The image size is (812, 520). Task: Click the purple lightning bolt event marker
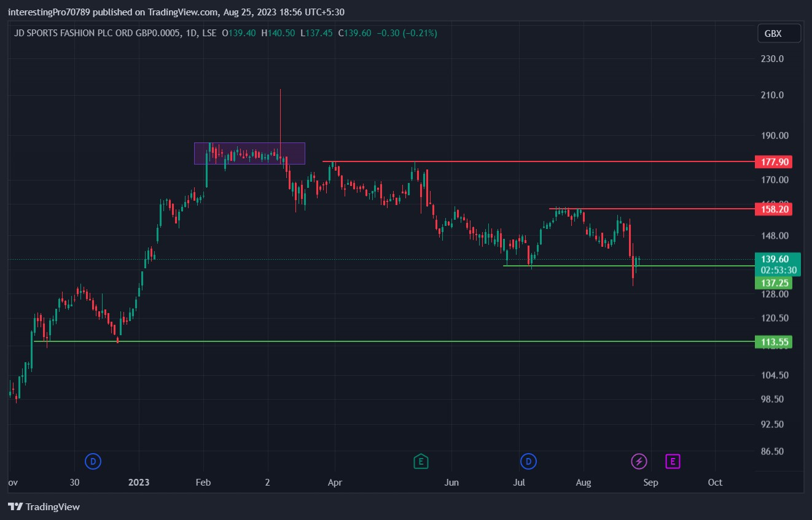point(639,461)
